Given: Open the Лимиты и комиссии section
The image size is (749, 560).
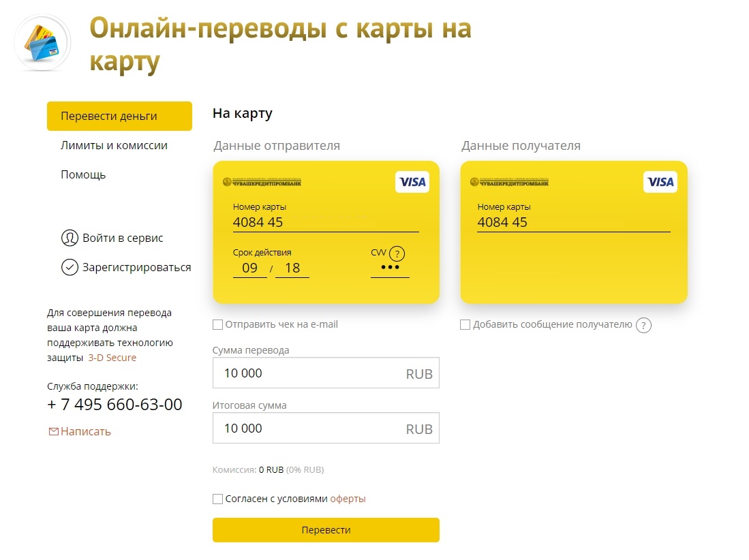Looking at the screenshot, I should (114, 146).
